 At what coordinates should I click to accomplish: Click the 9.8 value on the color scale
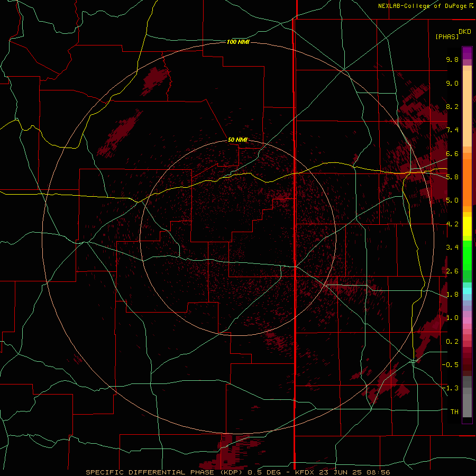[x=452, y=59]
